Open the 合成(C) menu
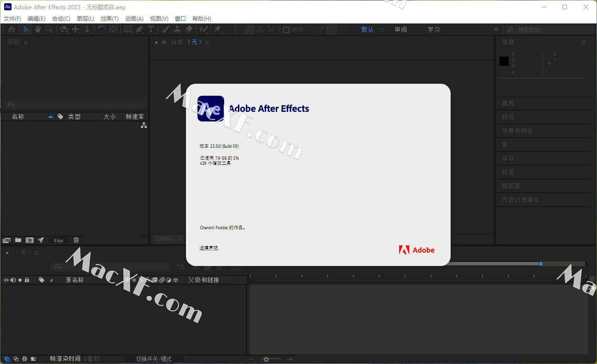Viewport: 597px width, 364px height. coord(61,19)
